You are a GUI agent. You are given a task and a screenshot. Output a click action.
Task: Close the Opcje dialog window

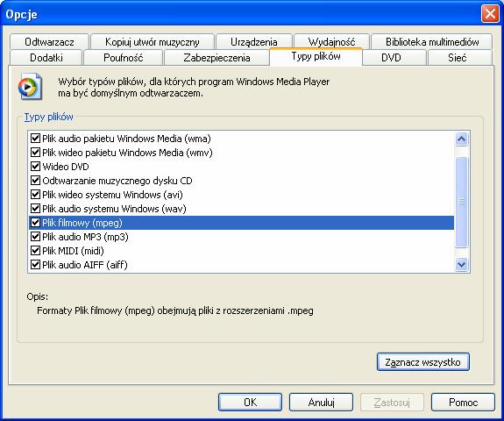(490, 14)
